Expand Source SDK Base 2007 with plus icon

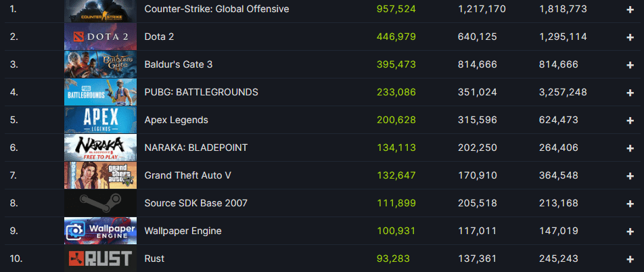point(630,204)
